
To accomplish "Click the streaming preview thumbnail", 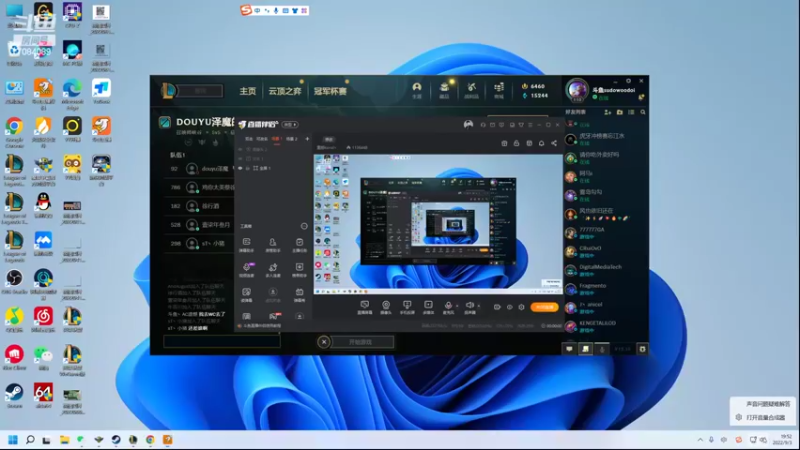I will [438, 224].
